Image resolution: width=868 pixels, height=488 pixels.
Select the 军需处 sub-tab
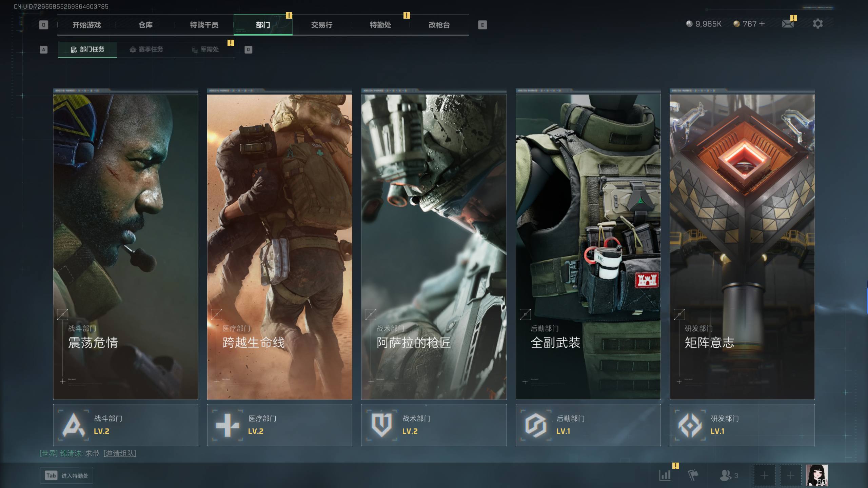coord(205,49)
